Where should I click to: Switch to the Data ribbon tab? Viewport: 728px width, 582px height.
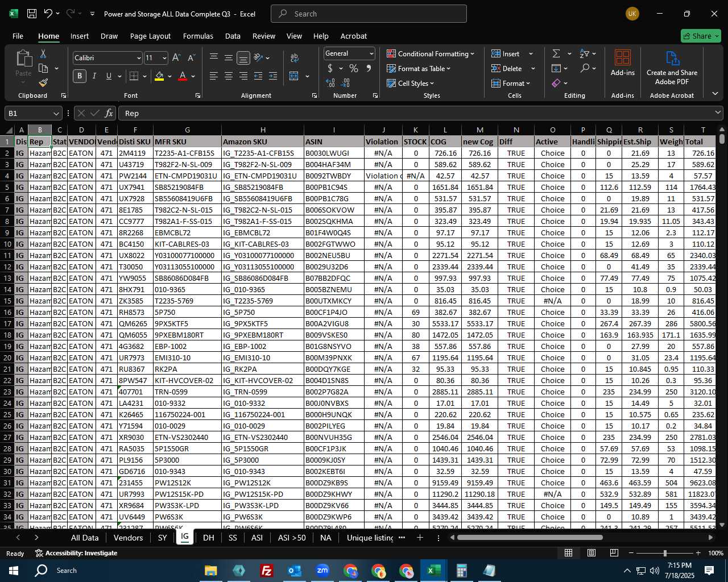[x=233, y=36]
